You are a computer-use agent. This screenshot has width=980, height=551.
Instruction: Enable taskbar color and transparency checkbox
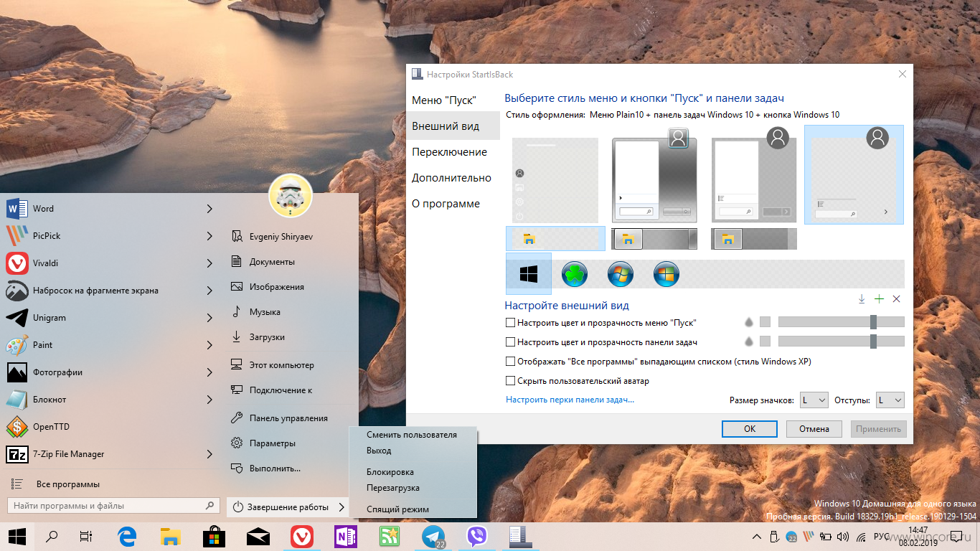[511, 342]
